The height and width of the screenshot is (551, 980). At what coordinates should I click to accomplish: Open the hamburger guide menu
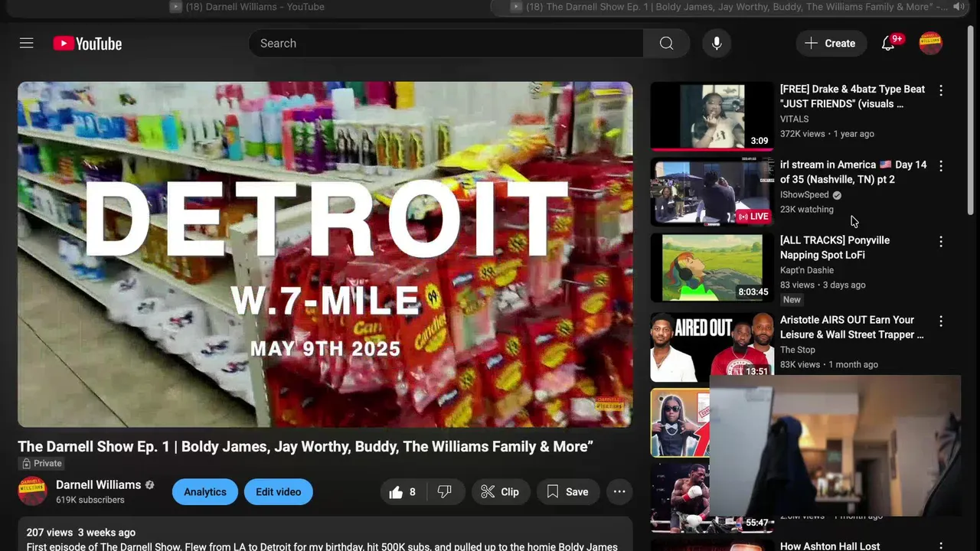(27, 44)
